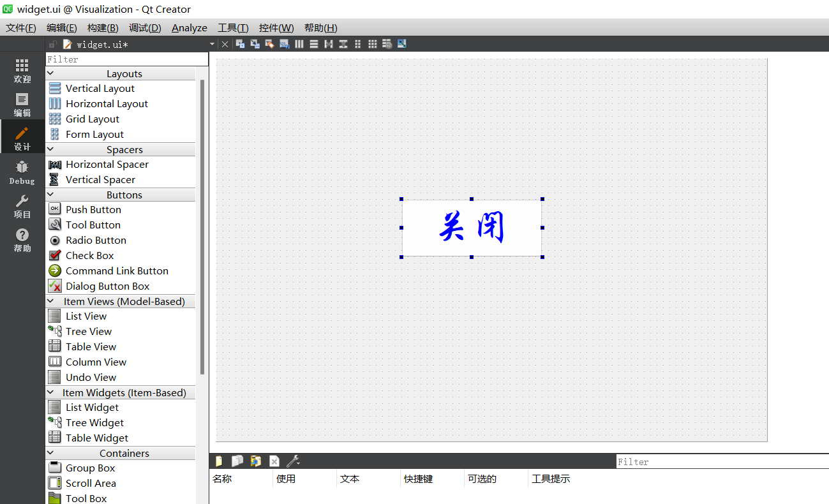Viewport: 829px width, 504px height.
Task: Click the Break Layout toolbar icon
Action: [387, 44]
